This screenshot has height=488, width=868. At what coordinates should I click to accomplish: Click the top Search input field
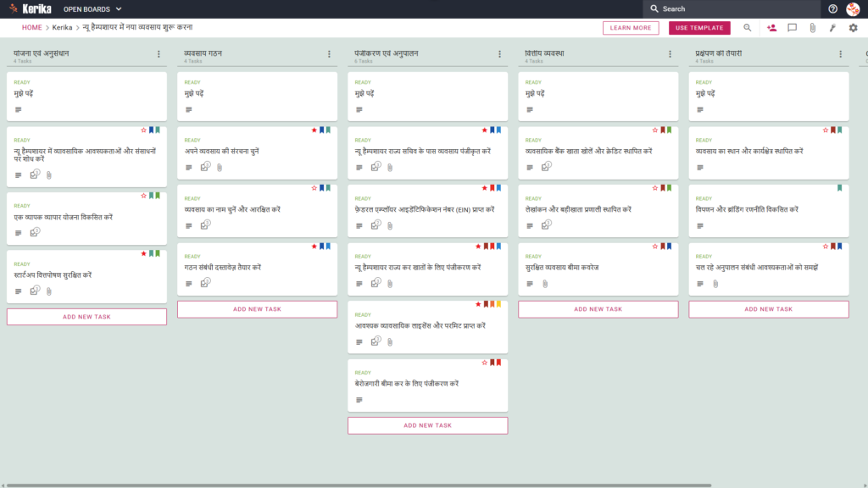point(732,8)
